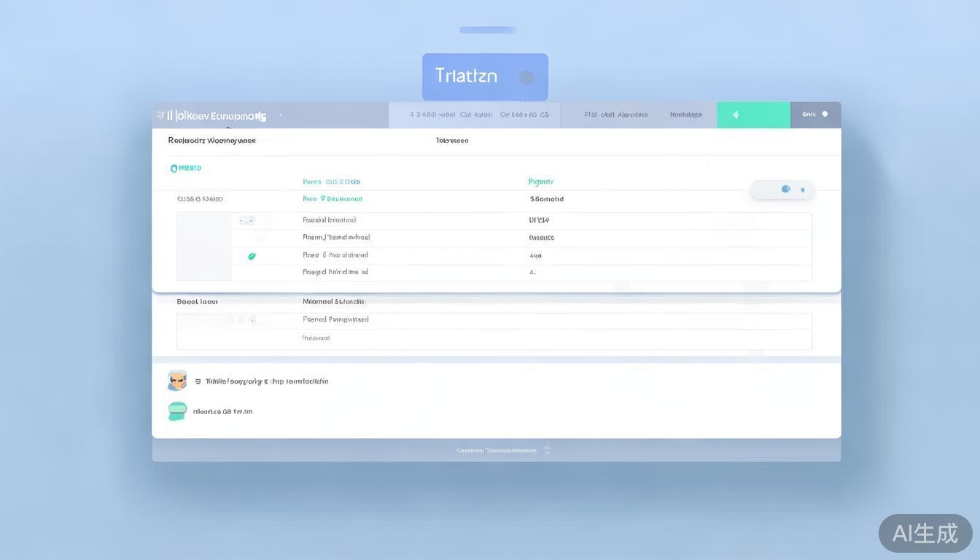Click the teal chat bubble icon

coord(177,411)
